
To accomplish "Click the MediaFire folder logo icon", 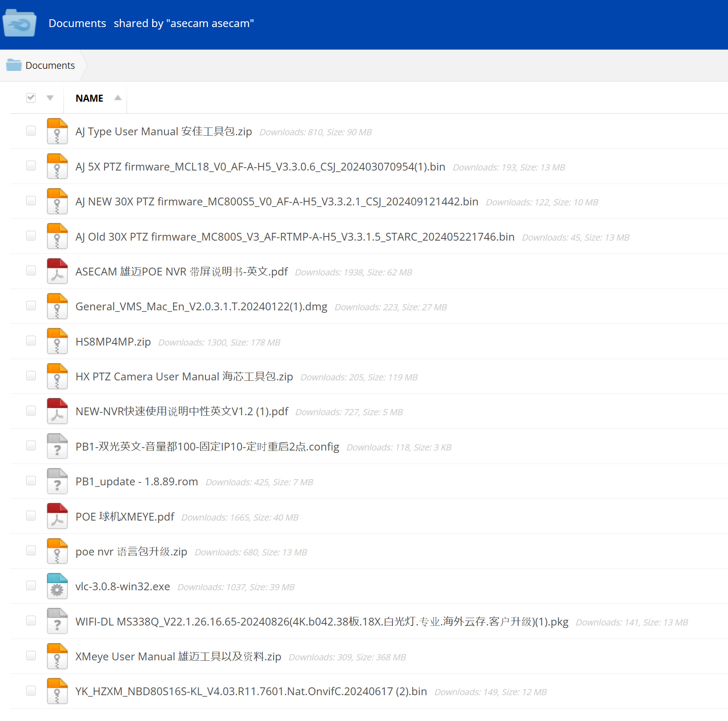I will 19,23.
